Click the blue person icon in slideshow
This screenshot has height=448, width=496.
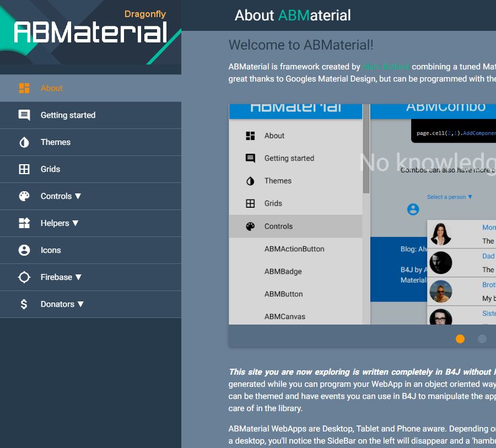pos(413,209)
